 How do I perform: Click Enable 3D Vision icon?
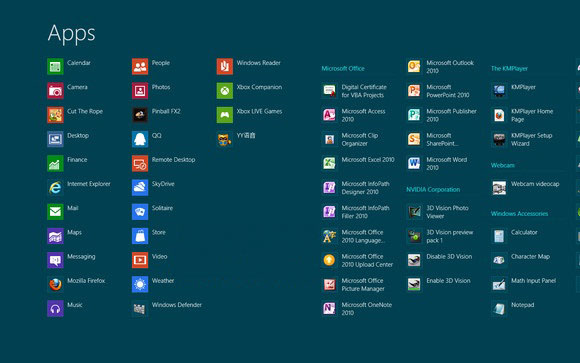click(414, 285)
